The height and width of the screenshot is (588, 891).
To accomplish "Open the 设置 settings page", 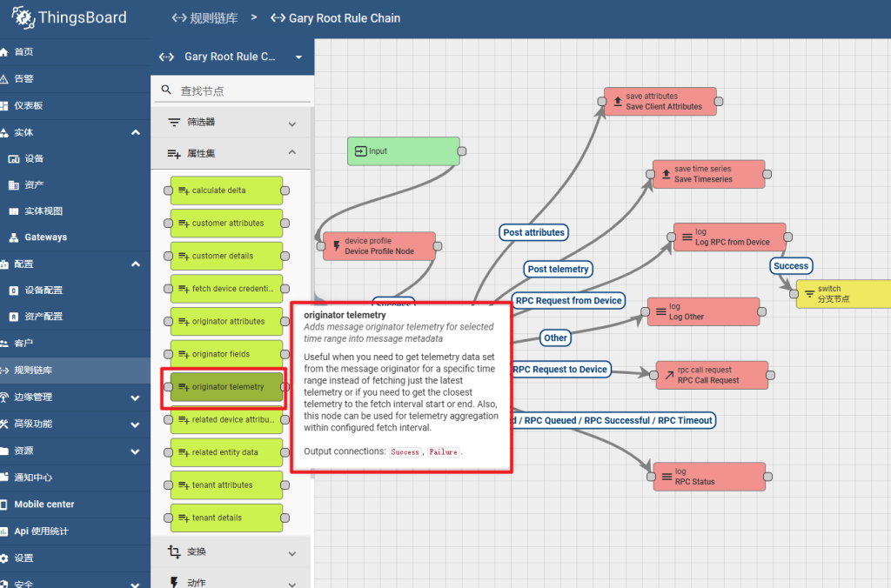I will click(x=75, y=558).
